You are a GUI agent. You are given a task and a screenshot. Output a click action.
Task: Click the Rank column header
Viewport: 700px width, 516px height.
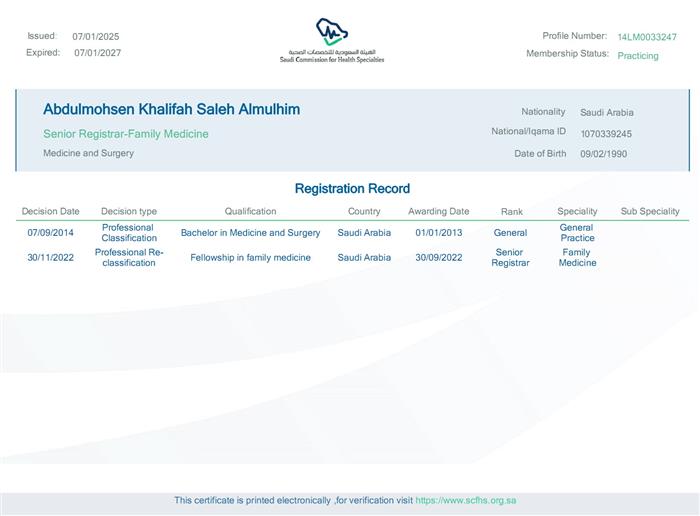[x=511, y=212]
